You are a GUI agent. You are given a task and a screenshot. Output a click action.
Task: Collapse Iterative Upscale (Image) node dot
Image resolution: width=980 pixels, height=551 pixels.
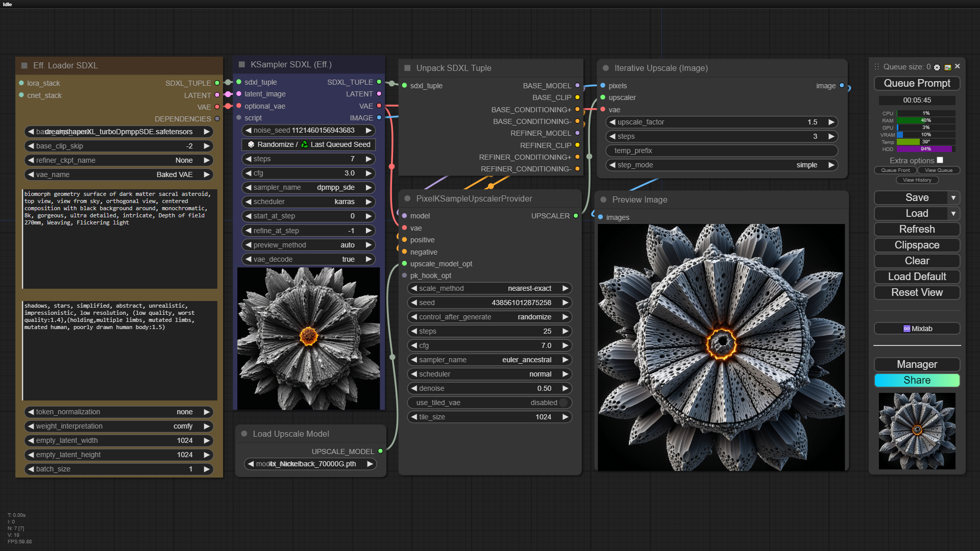point(605,68)
